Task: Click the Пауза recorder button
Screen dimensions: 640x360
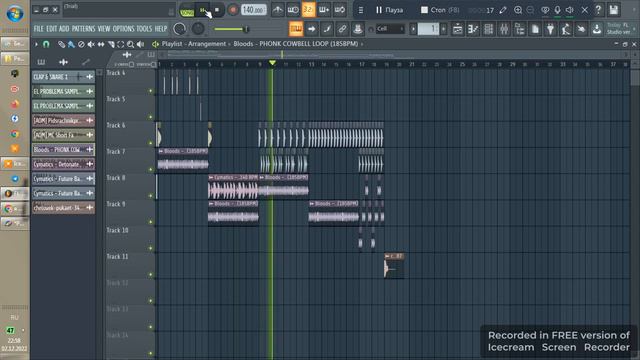Action: pos(389,10)
